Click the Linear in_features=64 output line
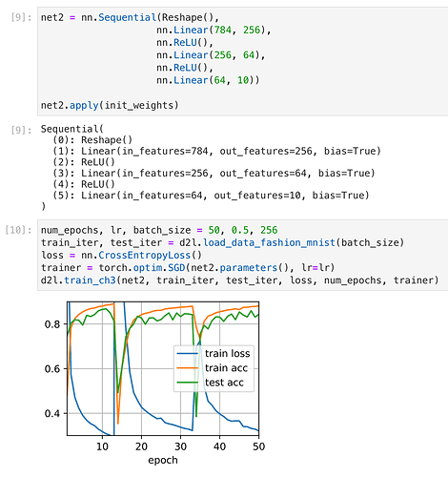The height and width of the screenshot is (477, 448). (x=211, y=195)
